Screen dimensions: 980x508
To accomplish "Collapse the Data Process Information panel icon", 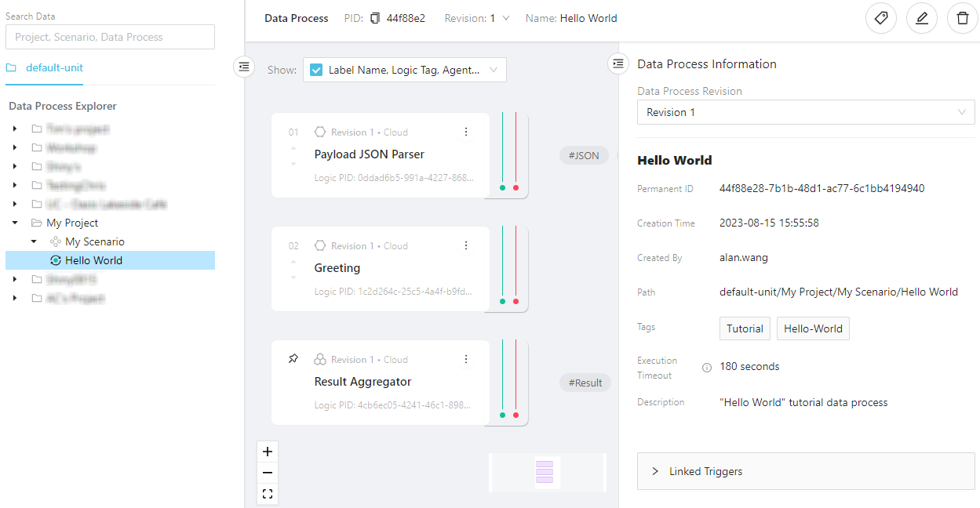I will [618, 63].
